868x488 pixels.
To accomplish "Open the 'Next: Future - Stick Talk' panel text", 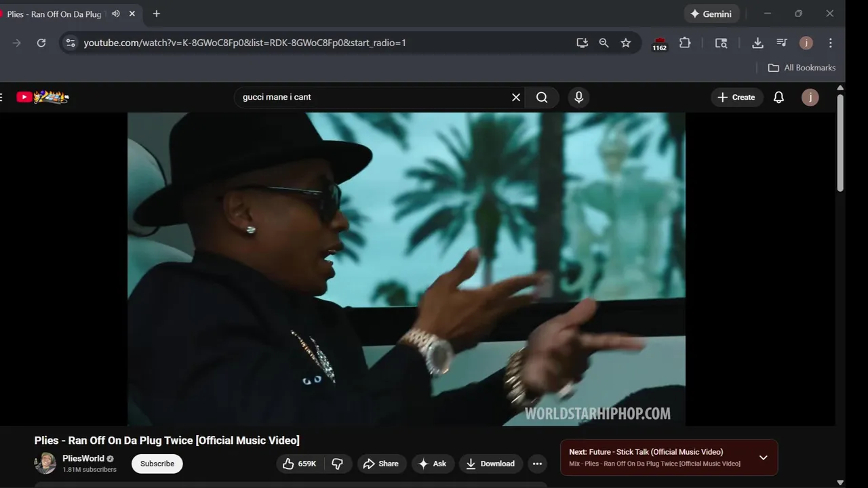I will coord(646,452).
